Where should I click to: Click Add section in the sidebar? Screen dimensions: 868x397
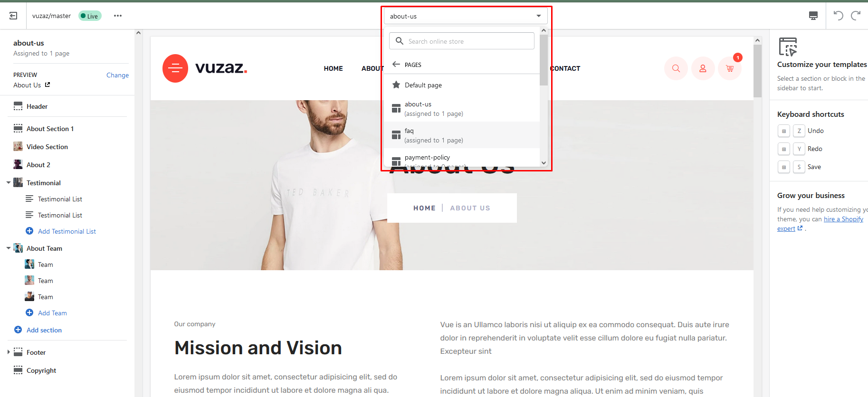click(x=44, y=330)
